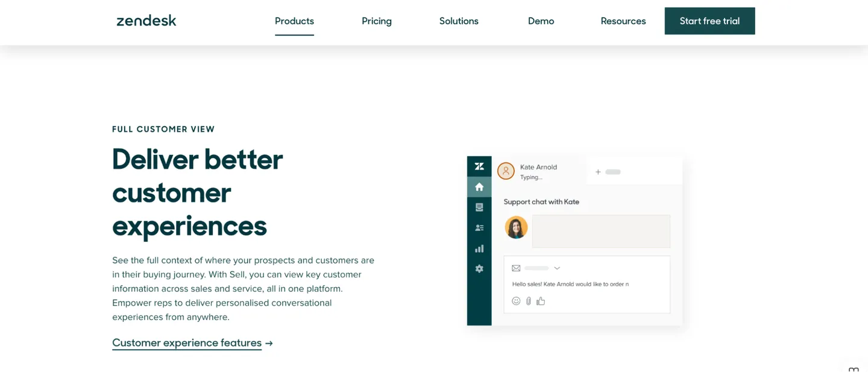This screenshot has height=372, width=868.
Task: Open the contacts icon in sidebar
Action: point(479,228)
